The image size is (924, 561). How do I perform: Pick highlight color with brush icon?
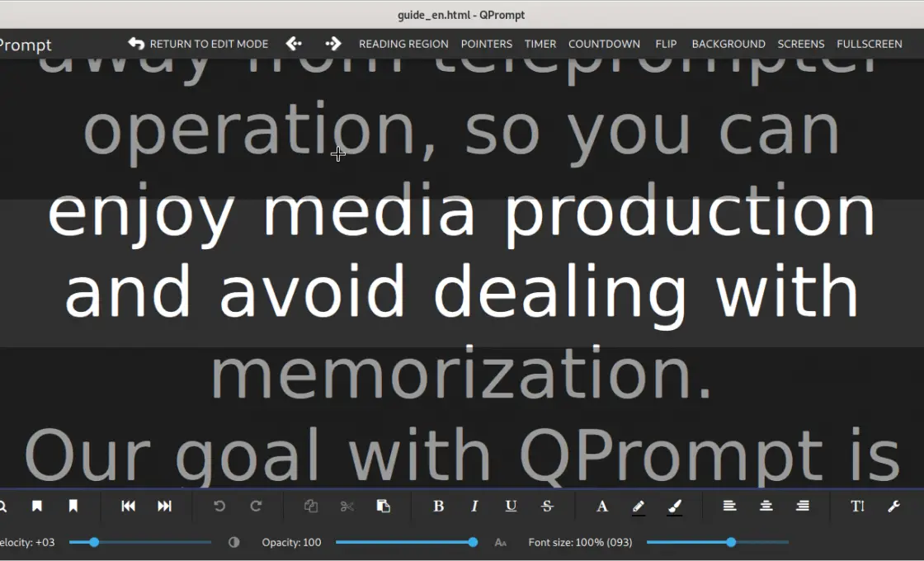pyautogui.click(x=675, y=507)
